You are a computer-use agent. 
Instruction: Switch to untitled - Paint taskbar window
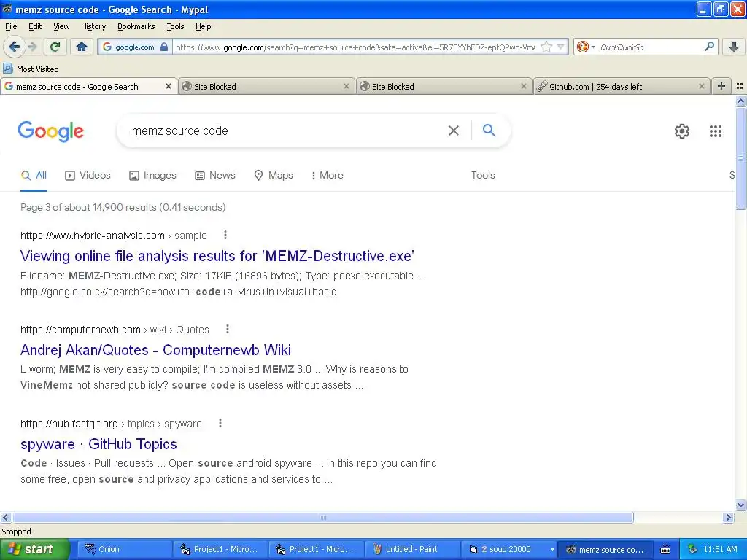point(411,549)
